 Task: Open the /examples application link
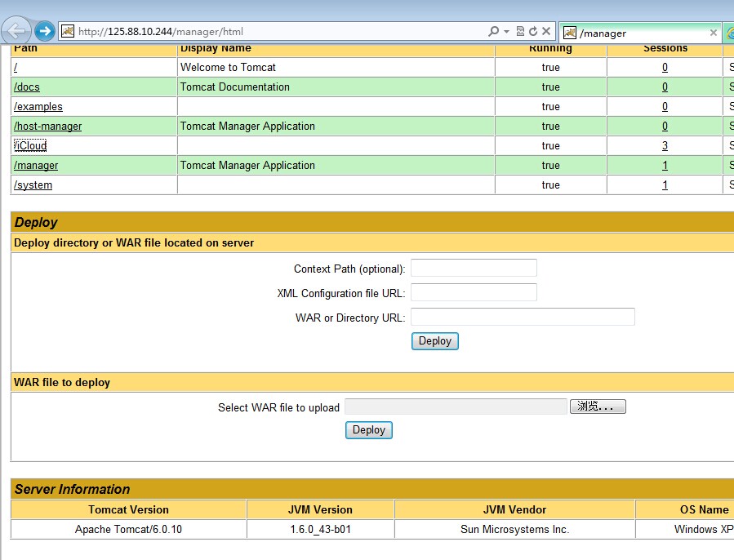pyautogui.click(x=38, y=107)
